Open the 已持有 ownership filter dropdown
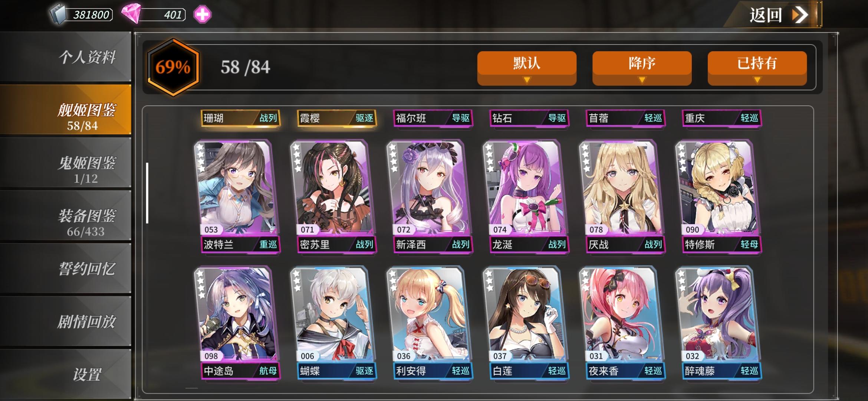 tap(757, 68)
